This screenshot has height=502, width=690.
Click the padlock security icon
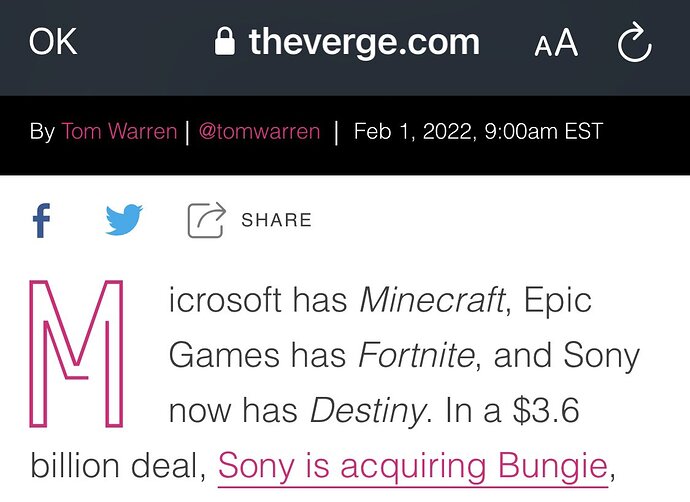[x=224, y=41]
